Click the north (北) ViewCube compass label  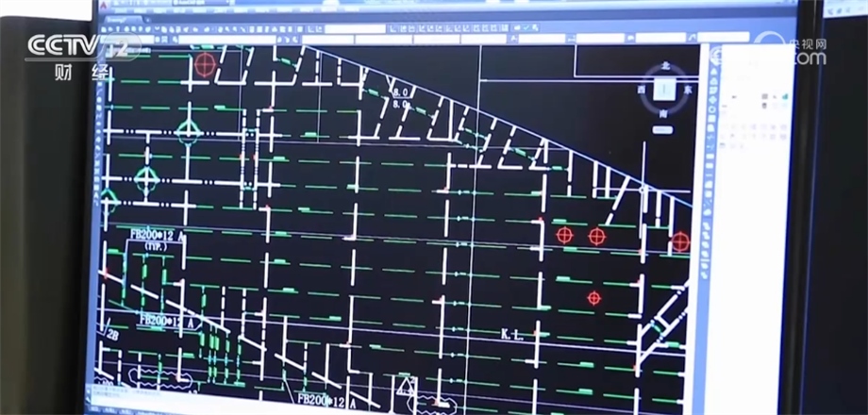click(666, 66)
